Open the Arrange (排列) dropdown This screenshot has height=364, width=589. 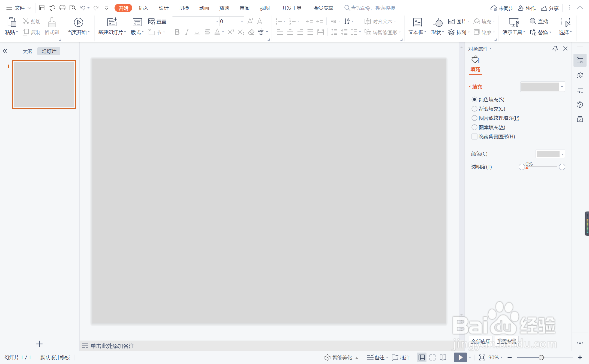coord(459,32)
